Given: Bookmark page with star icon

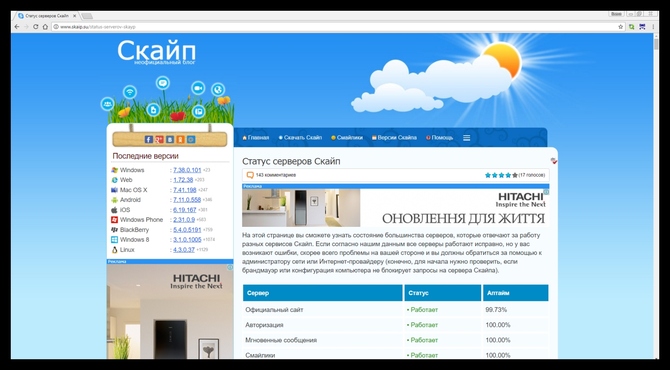Looking at the screenshot, I should coord(620,26).
